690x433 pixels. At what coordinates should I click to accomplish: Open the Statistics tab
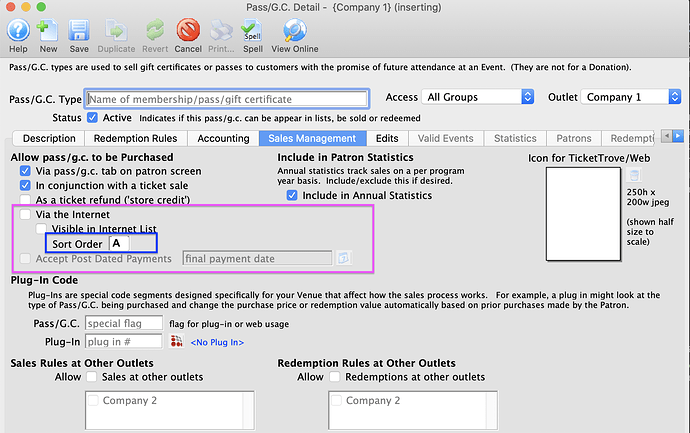click(x=515, y=138)
